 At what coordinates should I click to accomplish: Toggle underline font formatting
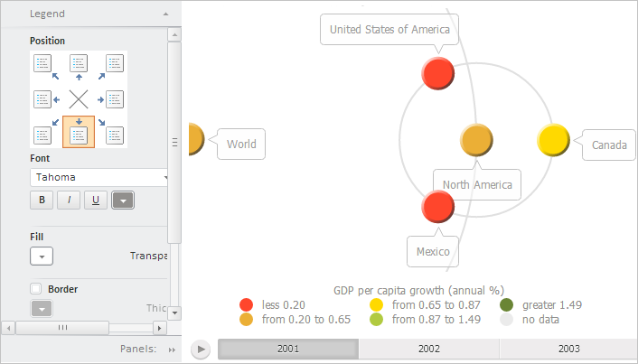[x=96, y=200]
